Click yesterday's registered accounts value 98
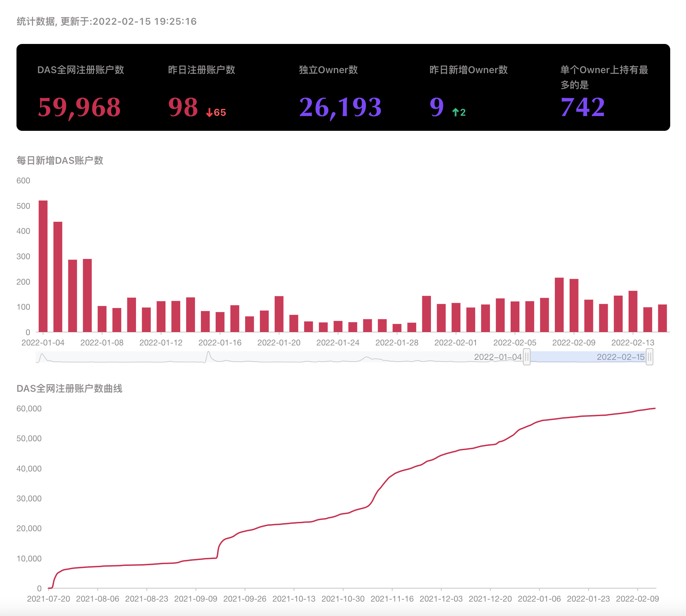The image size is (686, 616). [x=183, y=107]
